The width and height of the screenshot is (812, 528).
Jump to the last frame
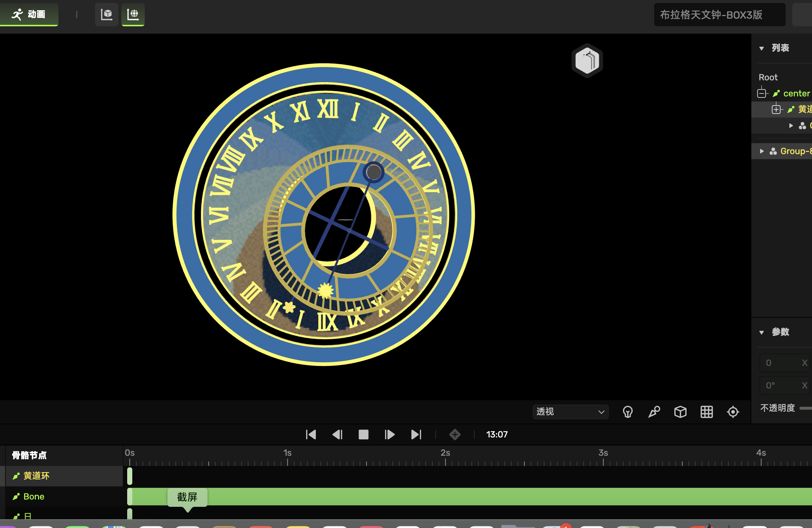[x=416, y=435]
